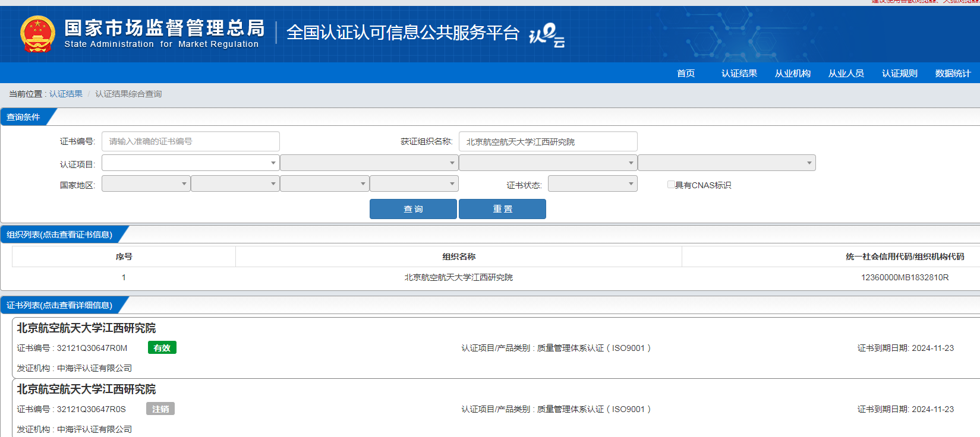980x437 pixels.
Task: Click expiry date of certificate 32121Q30647R0S
Action: pos(932,409)
